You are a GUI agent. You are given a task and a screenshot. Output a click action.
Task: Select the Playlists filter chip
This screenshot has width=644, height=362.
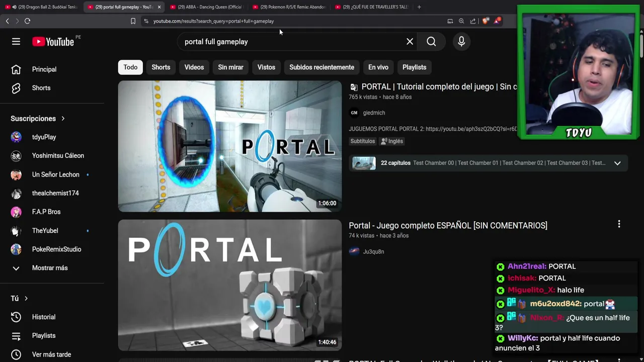pyautogui.click(x=414, y=67)
